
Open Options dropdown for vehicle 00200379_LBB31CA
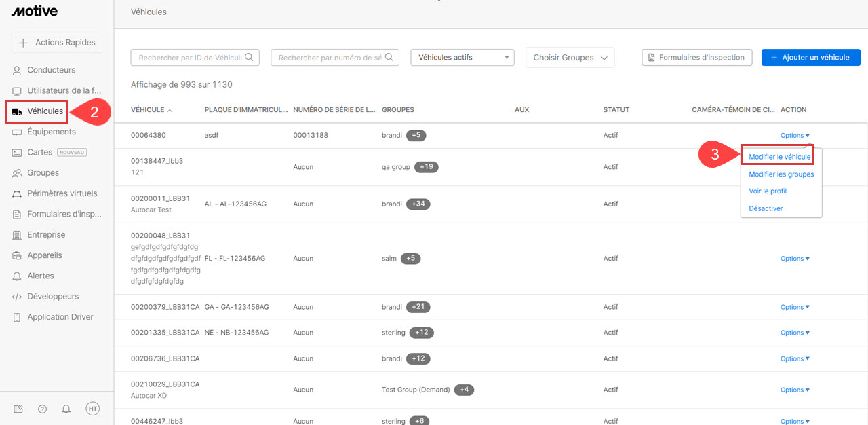[794, 307]
